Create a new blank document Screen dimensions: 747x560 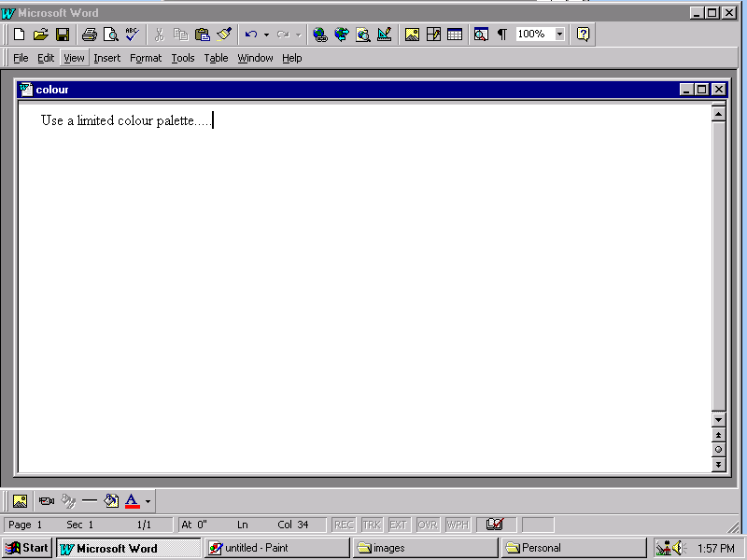(19, 35)
